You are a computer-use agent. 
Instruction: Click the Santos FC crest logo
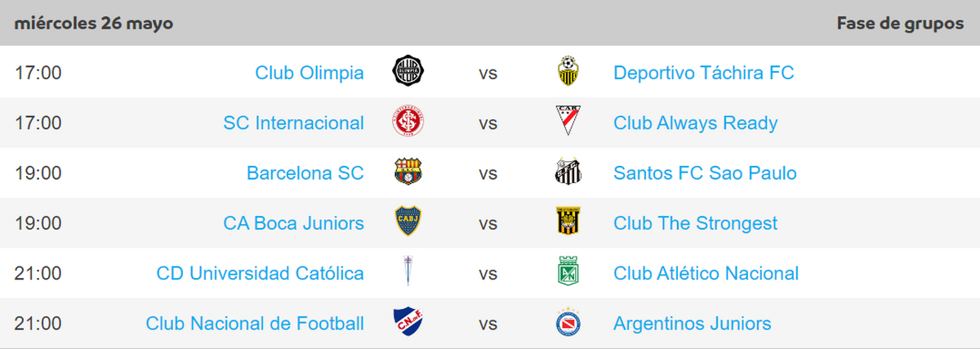(x=568, y=172)
